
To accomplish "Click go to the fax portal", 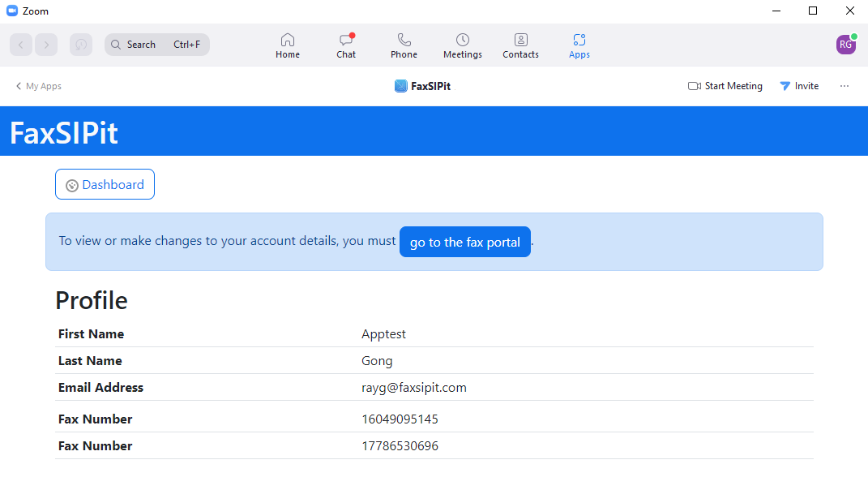I will (465, 242).
